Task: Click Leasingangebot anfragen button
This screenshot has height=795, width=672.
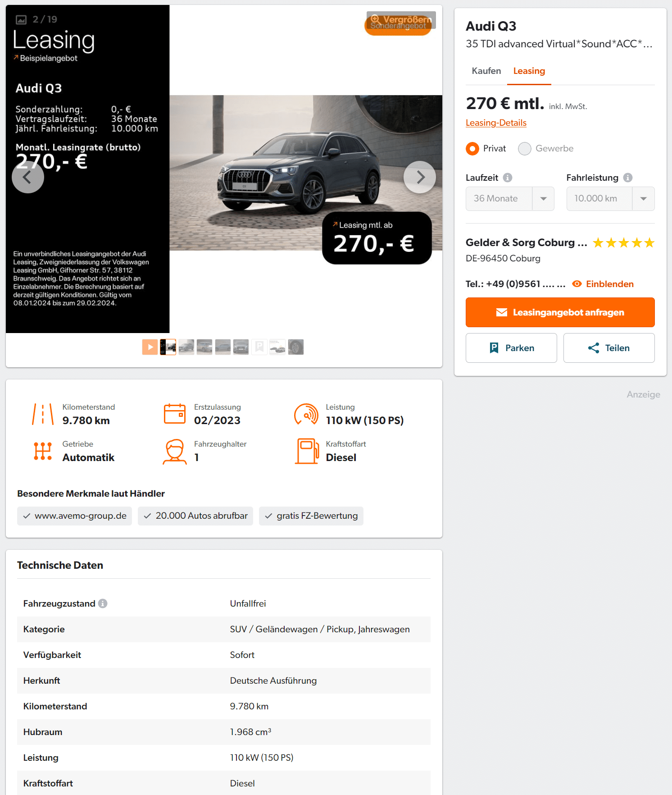Action: (x=560, y=312)
